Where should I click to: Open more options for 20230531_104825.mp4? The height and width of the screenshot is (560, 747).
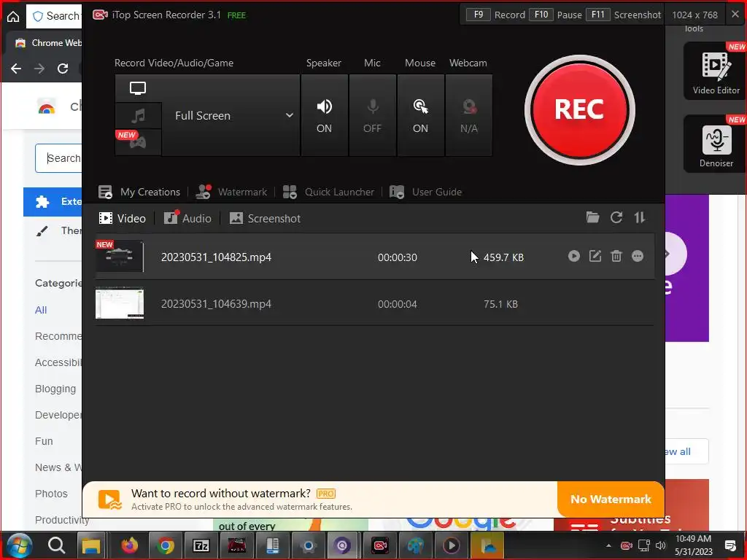(638, 256)
